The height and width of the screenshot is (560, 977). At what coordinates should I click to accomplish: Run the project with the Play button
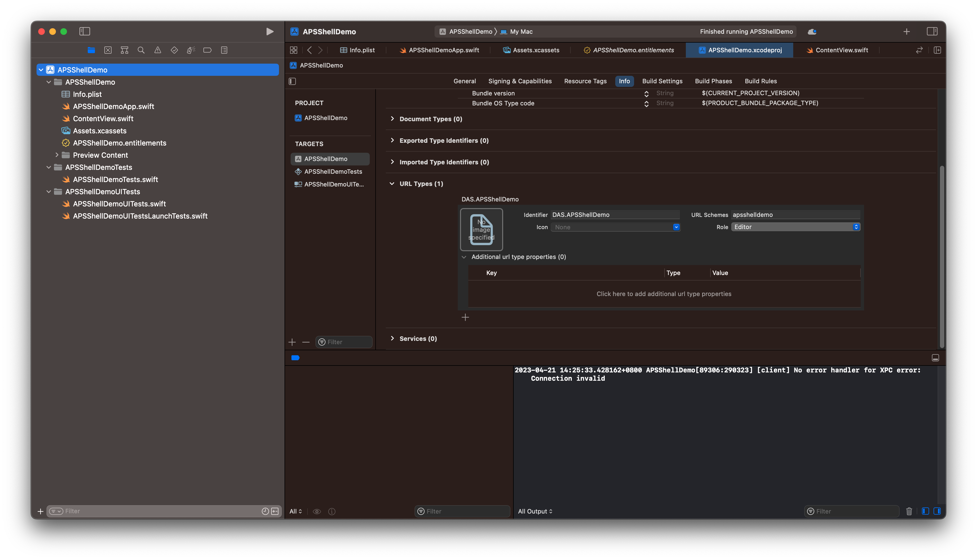(x=270, y=31)
